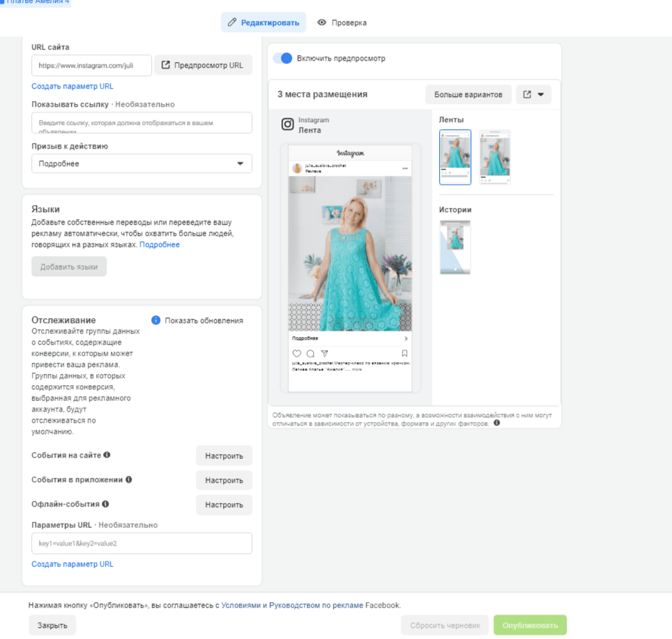Open the Условиями link
This screenshot has width=672, height=639.
click(x=241, y=605)
